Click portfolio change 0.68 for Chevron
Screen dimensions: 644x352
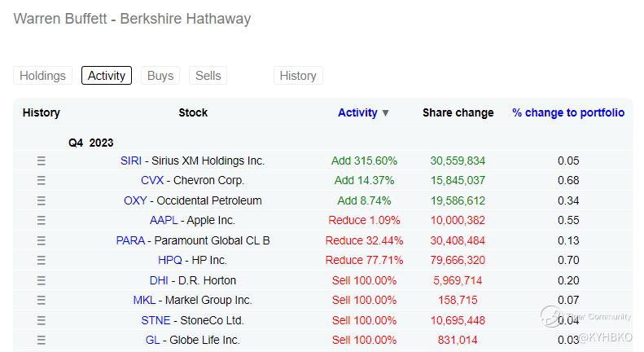(568, 181)
